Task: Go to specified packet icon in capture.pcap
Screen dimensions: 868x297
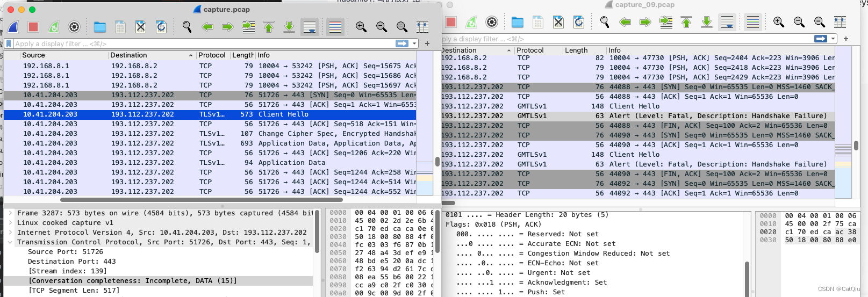Action: [248, 27]
